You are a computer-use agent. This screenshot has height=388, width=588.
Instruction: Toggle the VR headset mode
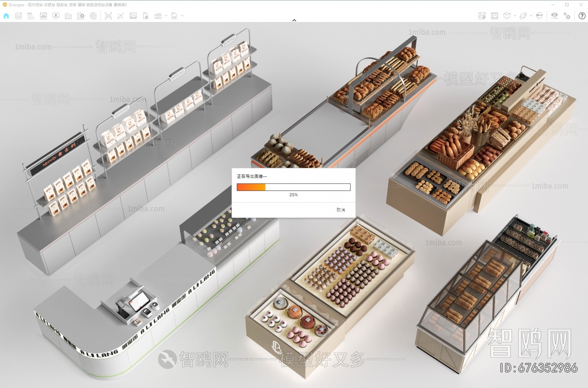click(x=539, y=16)
